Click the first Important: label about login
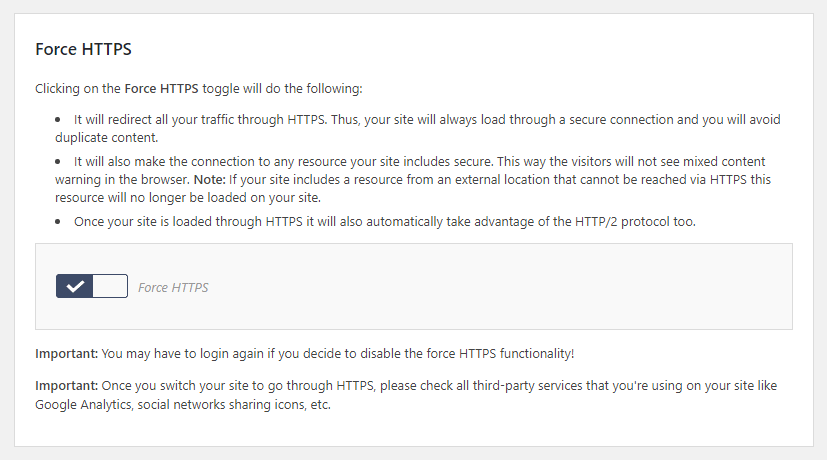Viewport: 827px width, 460px height. pyautogui.click(x=66, y=354)
